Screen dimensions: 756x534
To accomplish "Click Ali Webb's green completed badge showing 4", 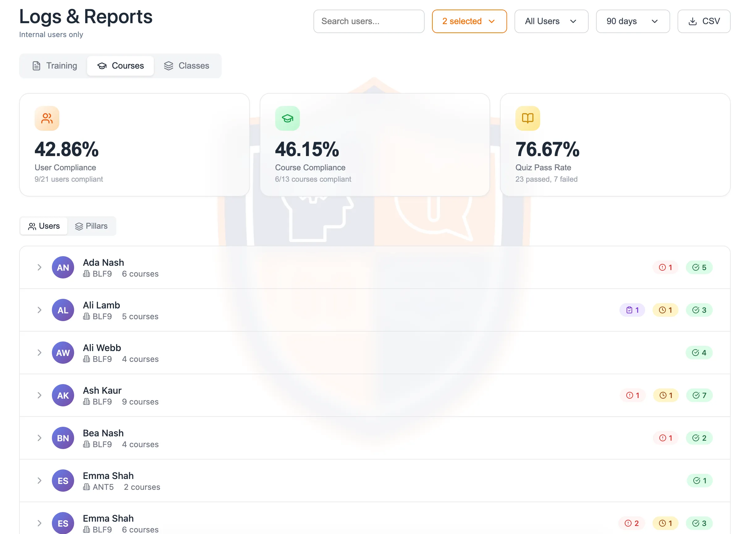I will 699,353.
